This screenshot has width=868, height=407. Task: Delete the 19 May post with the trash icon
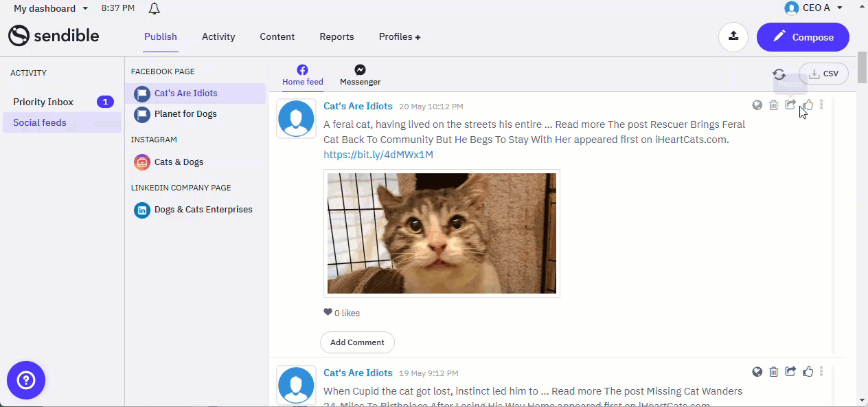pos(774,372)
